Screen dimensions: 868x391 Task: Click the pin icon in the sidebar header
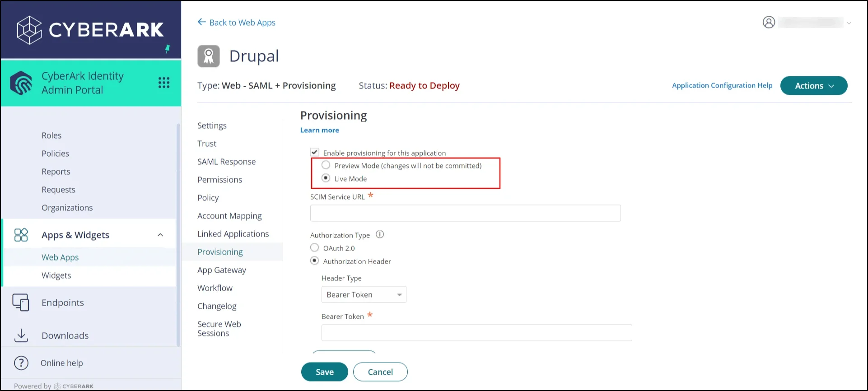[168, 49]
